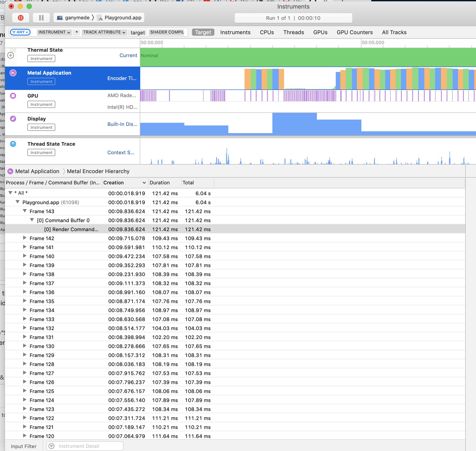The width and height of the screenshot is (476, 451).
Task: Click the pause button next to record
Action: [41, 18]
